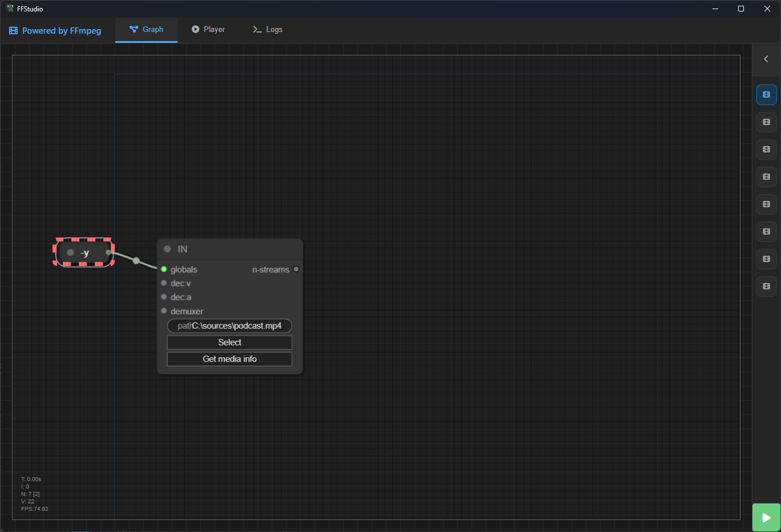Click the IN node title
This screenshot has height=532, width=781.
182,249
